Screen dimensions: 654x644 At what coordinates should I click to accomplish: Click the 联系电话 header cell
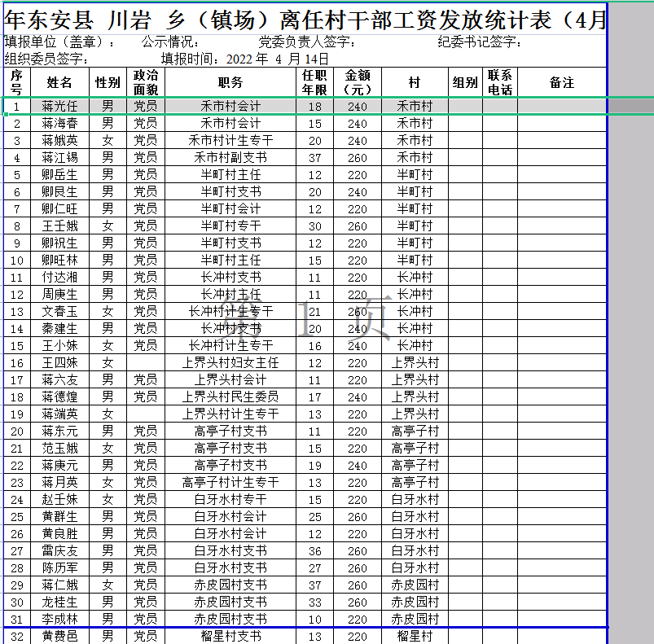coord(500,82)
